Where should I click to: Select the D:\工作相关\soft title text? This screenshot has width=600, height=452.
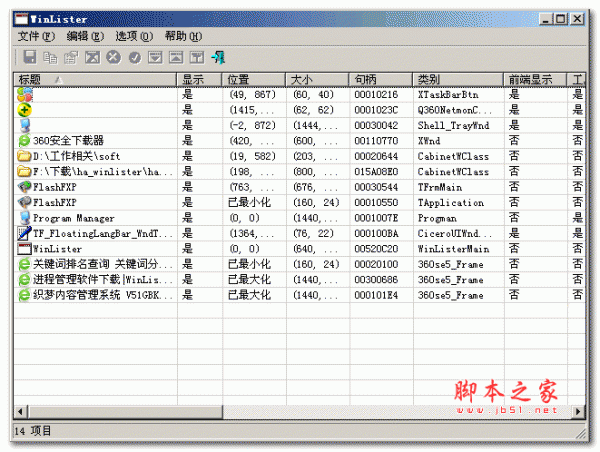point(77,156)
